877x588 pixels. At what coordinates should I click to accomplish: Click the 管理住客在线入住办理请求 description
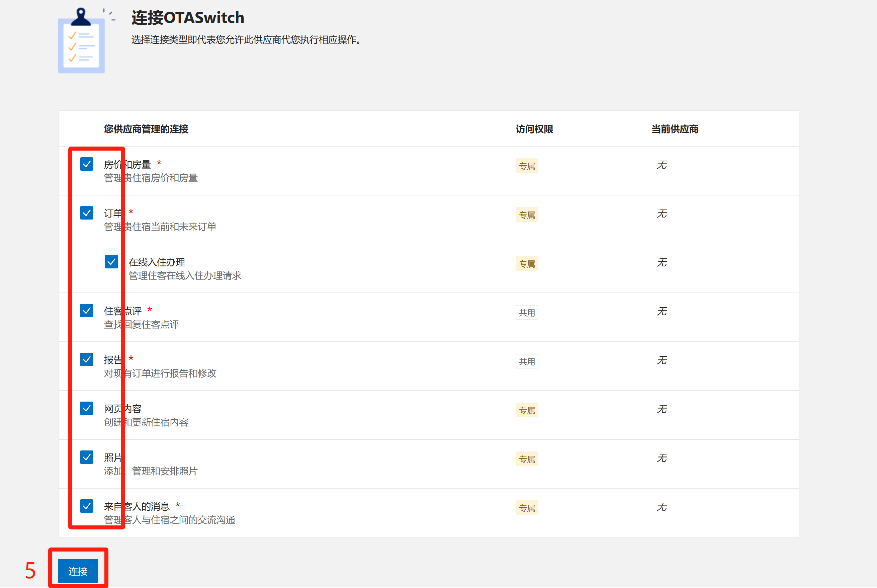click(185, 276)
